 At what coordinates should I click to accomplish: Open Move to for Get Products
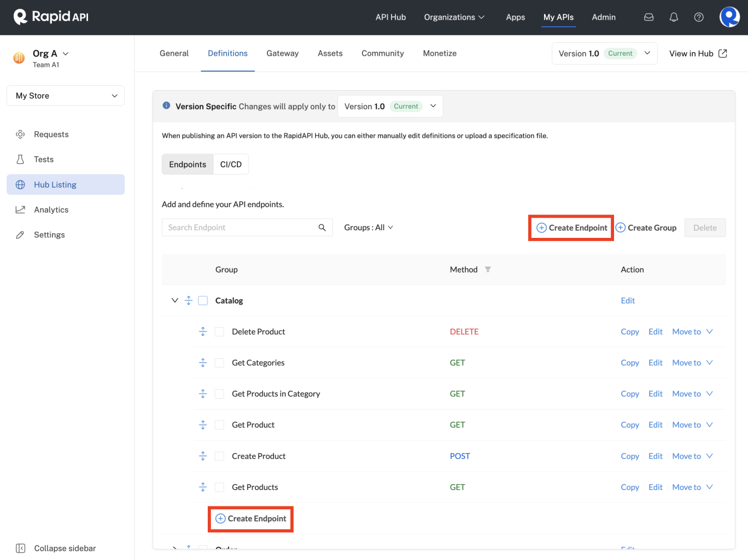pos(692,487)
